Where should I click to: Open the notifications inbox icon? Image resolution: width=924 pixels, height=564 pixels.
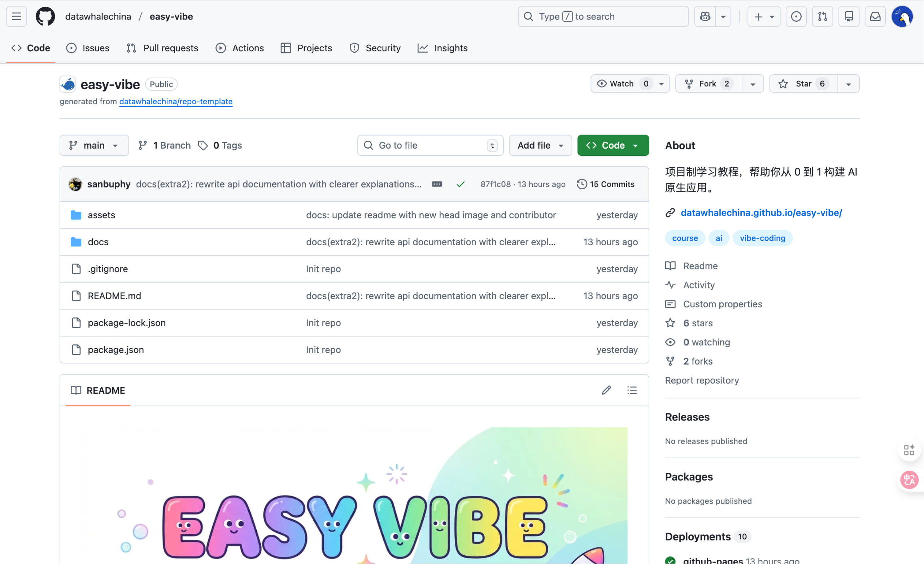point(875,16)
